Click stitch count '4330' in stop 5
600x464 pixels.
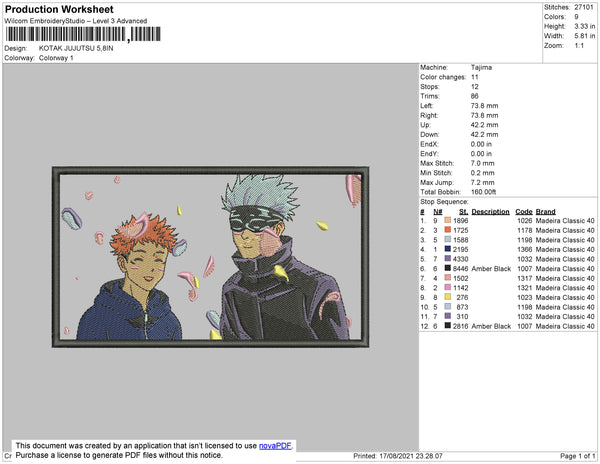tap(461, 259)
